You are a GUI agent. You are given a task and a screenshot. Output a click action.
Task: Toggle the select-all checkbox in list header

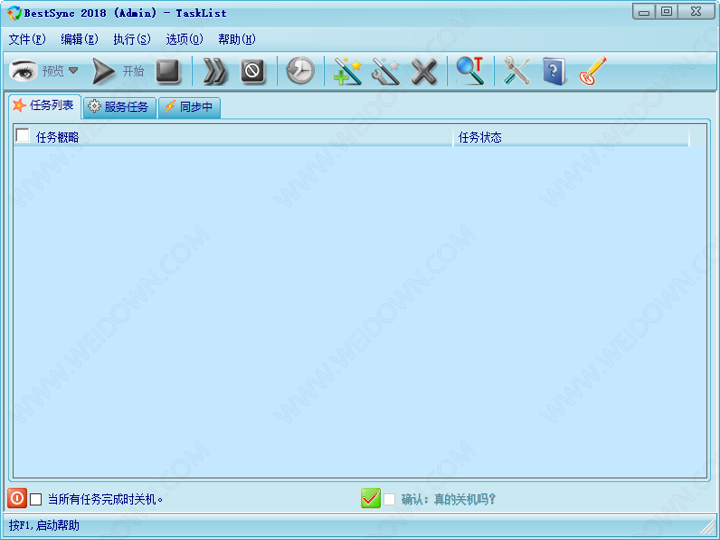pos(22,135)
